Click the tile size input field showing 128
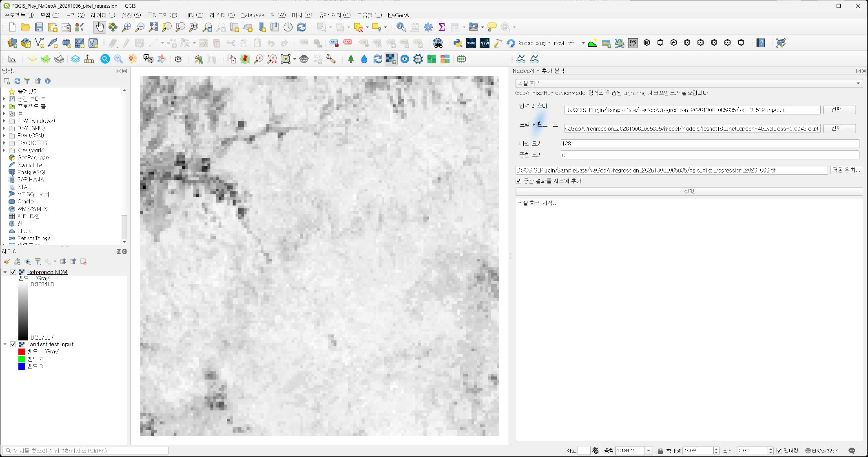 [x=710, y=144]
